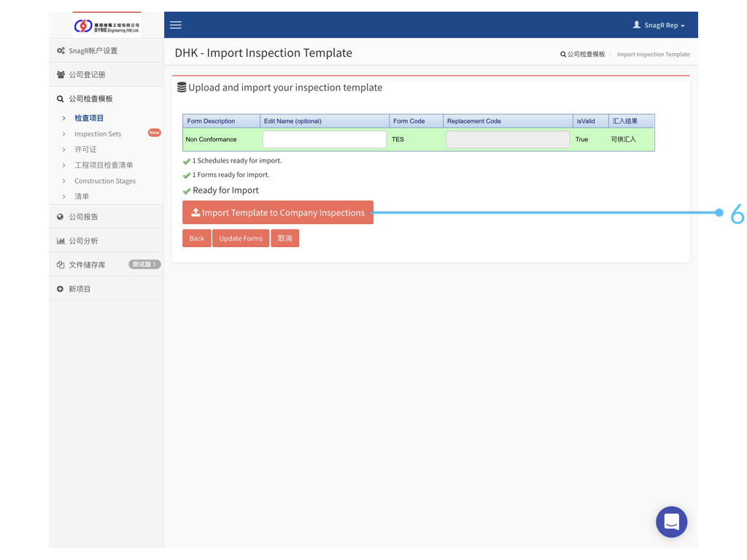Click the files icon beside 文件储存库
Image resolution: width=747 pixels, height=560 pixels.
coord(61,265)
